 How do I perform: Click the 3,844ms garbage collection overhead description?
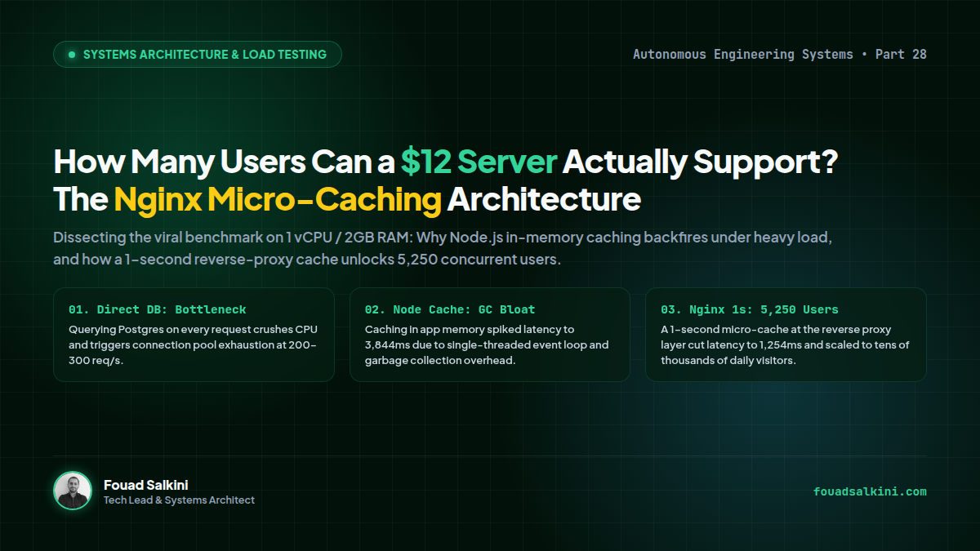click(x=487, y=345)
